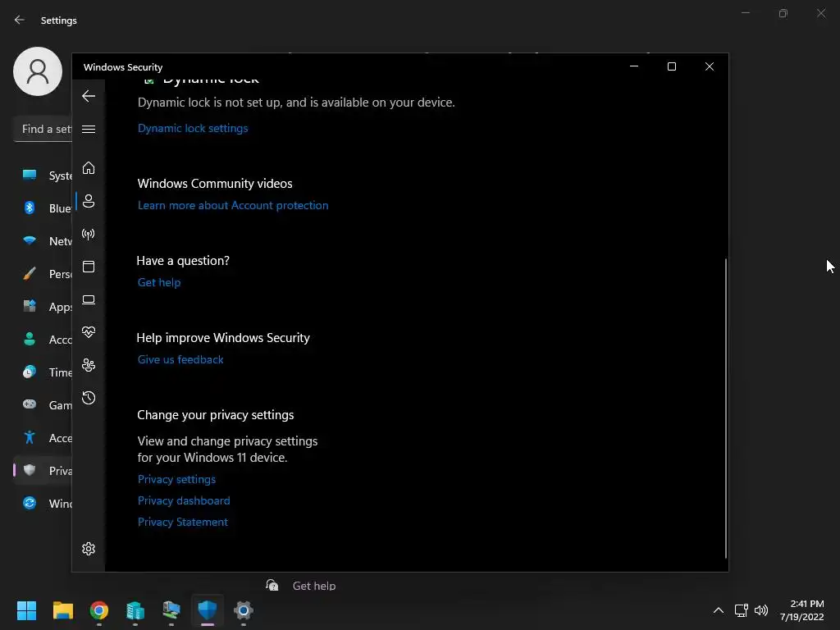Open Google Chrome from taskbar
The height and width of the screenshot is (630, 840).
(99, 610)
